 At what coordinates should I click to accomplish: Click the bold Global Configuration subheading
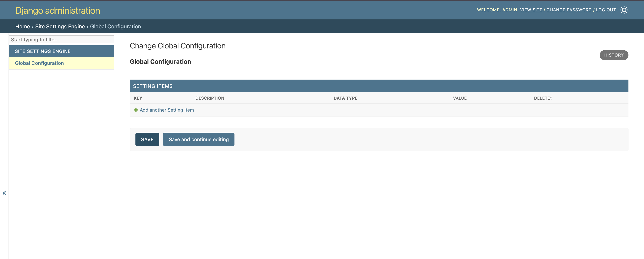160,62
